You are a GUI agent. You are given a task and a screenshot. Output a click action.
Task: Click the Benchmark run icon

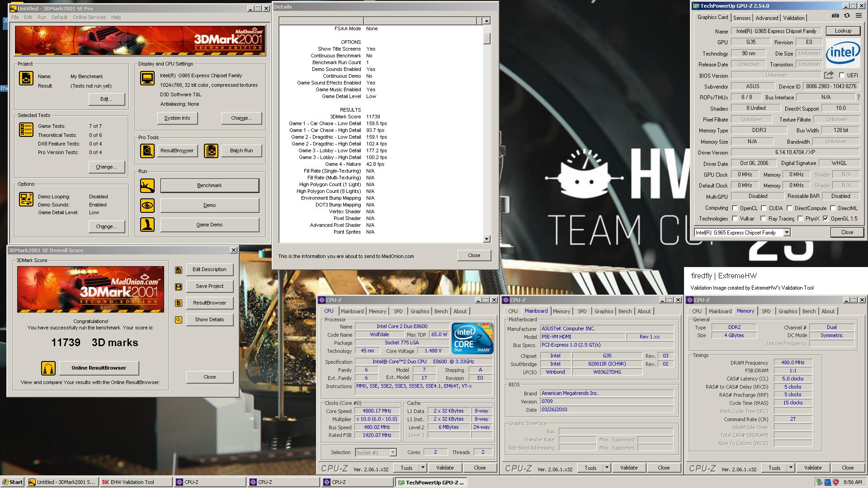tap(147, 185)
